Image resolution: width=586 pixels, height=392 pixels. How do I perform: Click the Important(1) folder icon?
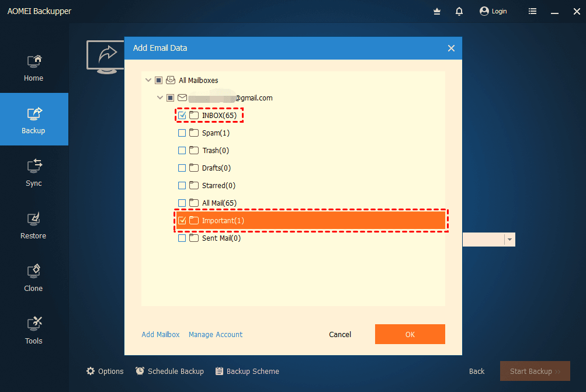(x=193, y=220)
